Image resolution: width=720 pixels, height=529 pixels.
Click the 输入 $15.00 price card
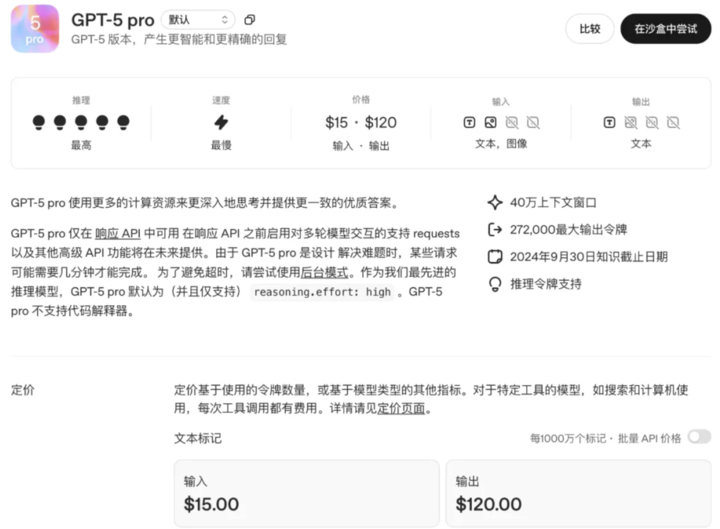(306, 493)
